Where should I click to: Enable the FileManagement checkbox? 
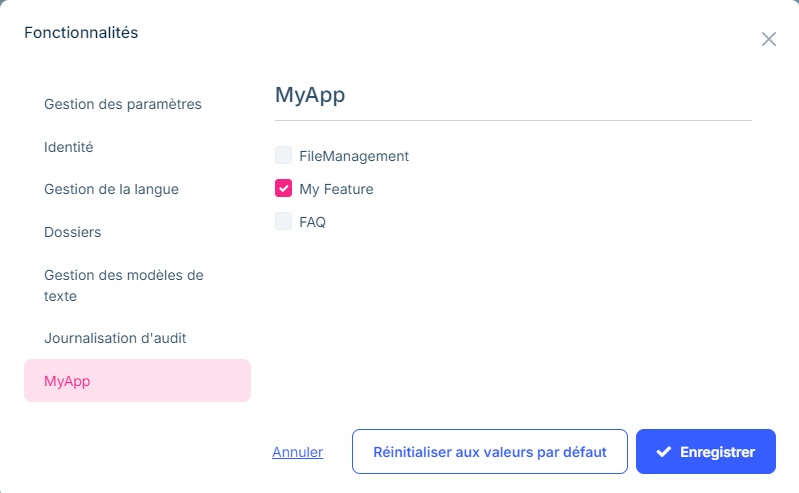tap(283, 156)
